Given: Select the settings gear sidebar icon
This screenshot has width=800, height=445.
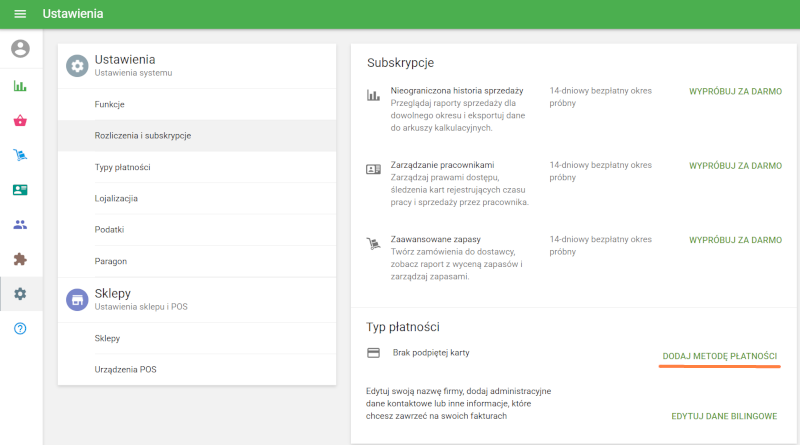Looking at the screenshot, I should point(20,294).
